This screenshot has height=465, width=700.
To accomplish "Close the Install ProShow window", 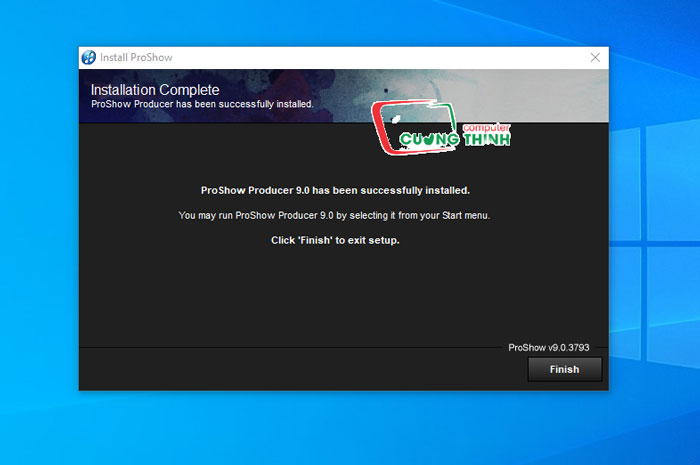I will pyautogui.click(x=595, y=58).
